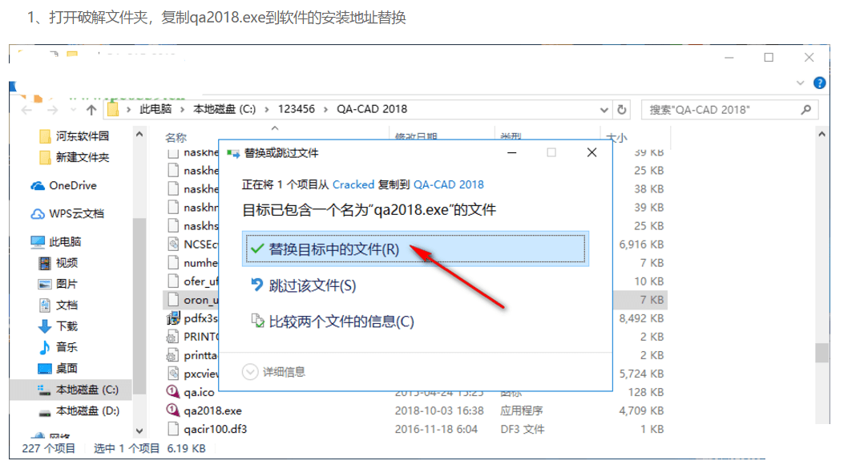Go up one folder level arrow
Image resolution: width=868 pixels, height=469 pixels.
click(x=91, y=110)
